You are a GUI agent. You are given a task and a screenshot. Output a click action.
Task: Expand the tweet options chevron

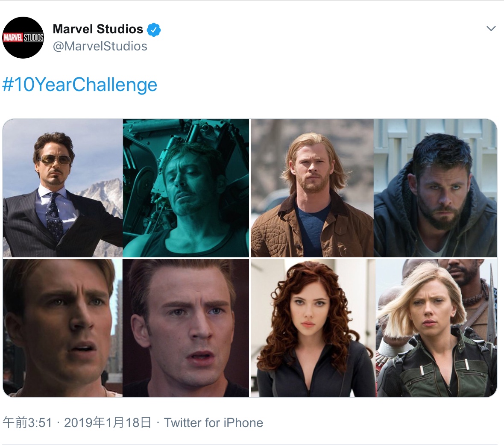click(491, 29)
